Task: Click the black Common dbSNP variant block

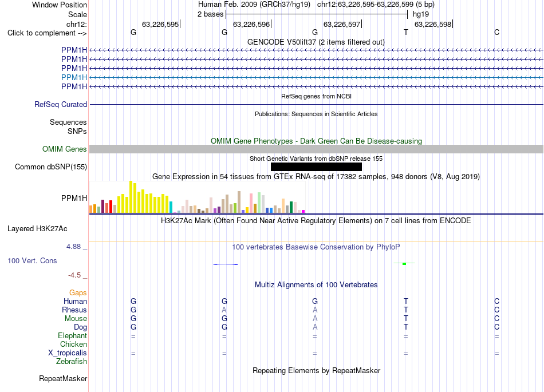Action: [x=316, y=167]
